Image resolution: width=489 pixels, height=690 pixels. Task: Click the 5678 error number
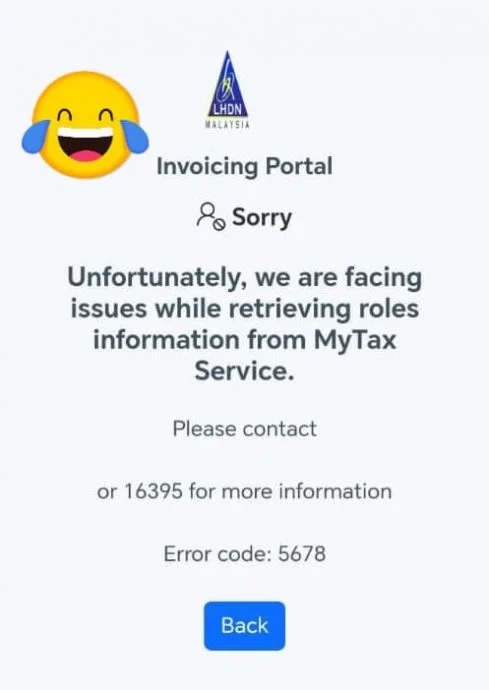[x=302, y=553]
